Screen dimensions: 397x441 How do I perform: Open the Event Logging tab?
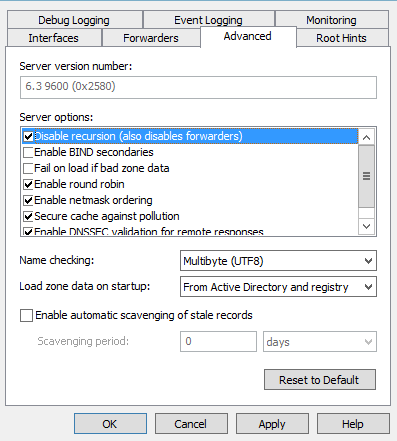tap(209, 20)
